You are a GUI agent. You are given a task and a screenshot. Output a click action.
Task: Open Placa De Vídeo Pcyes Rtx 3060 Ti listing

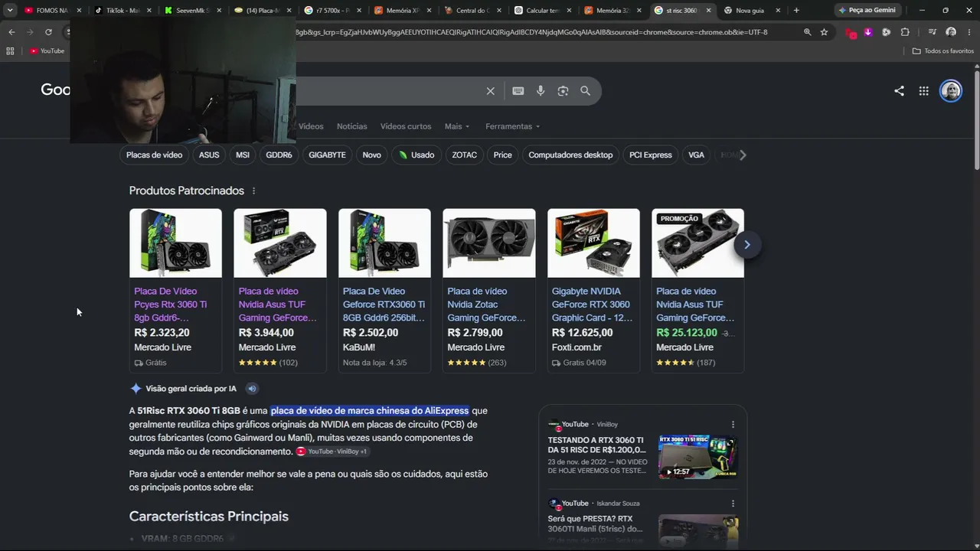pyautogui.click(x=175, y=291)
